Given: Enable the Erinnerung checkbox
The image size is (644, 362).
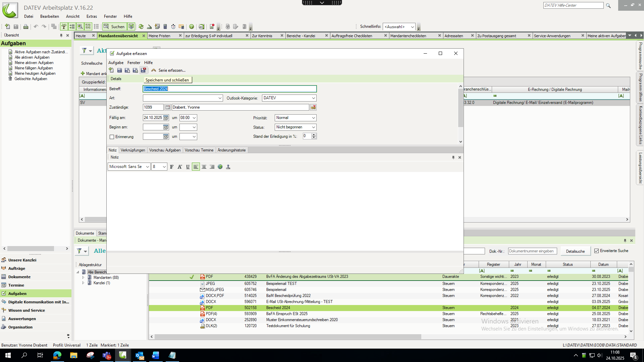Looking at the screenshot, I should pyautogui.click(x=112, y=137).
